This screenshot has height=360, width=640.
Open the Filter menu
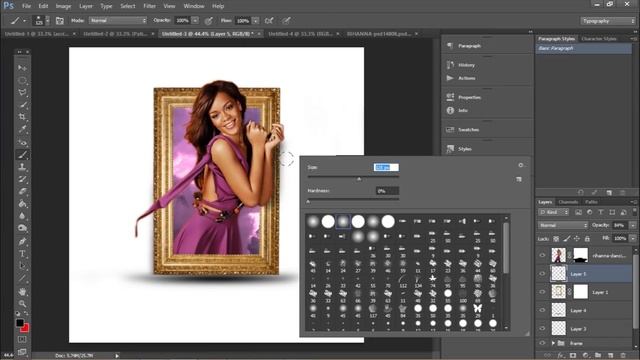pos(149,6)
